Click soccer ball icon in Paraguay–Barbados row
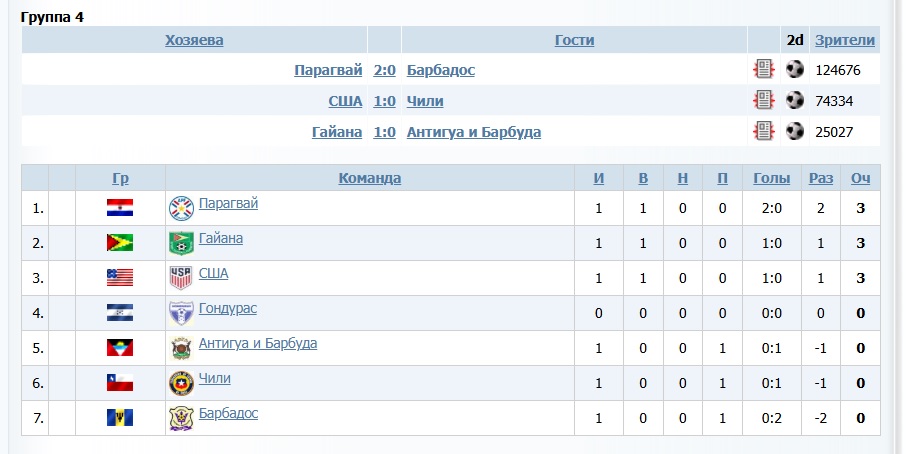The width and height of the screenshot is (910, 454). point(795,69)
